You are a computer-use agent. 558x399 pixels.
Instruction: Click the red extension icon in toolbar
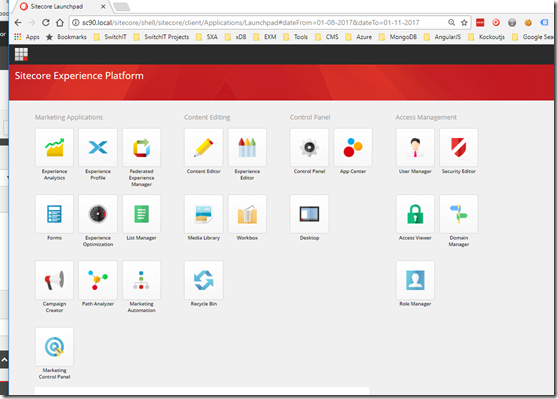pyautogui.click(x=480, y=22)
